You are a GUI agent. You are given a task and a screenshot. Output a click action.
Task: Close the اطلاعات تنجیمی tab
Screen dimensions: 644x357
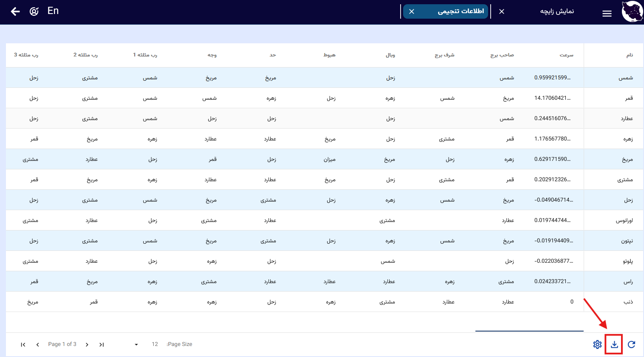[x=411, y=11]
